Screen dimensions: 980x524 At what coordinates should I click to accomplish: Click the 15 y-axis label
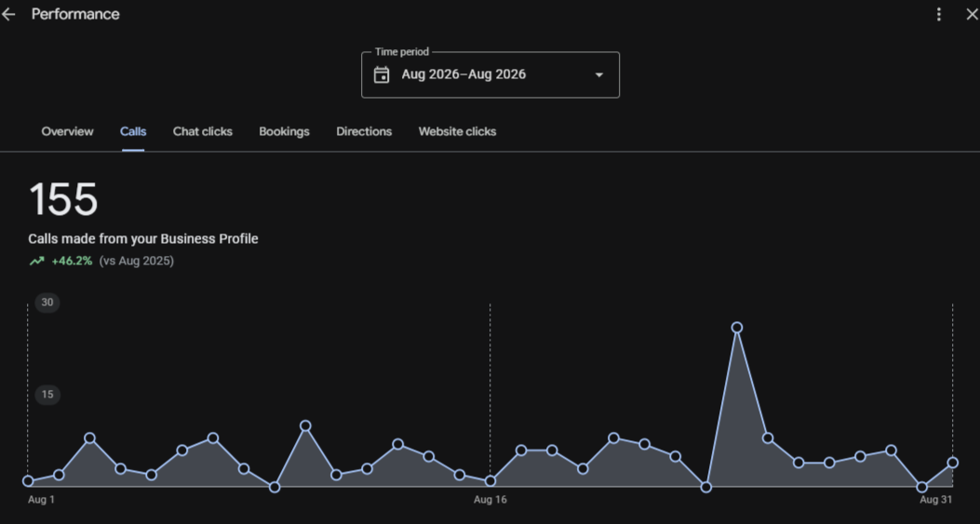click(x=47, y=395)
